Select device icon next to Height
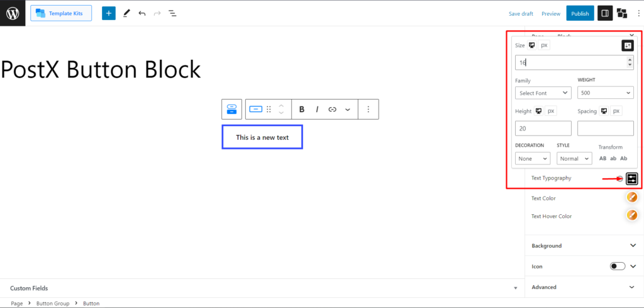 [x=538, y=111]
